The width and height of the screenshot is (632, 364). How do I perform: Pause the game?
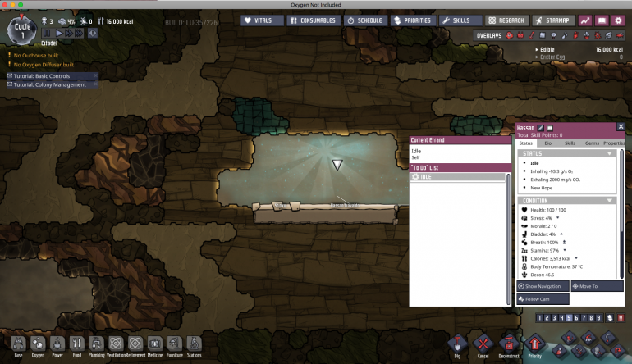[x=47, y=33]
